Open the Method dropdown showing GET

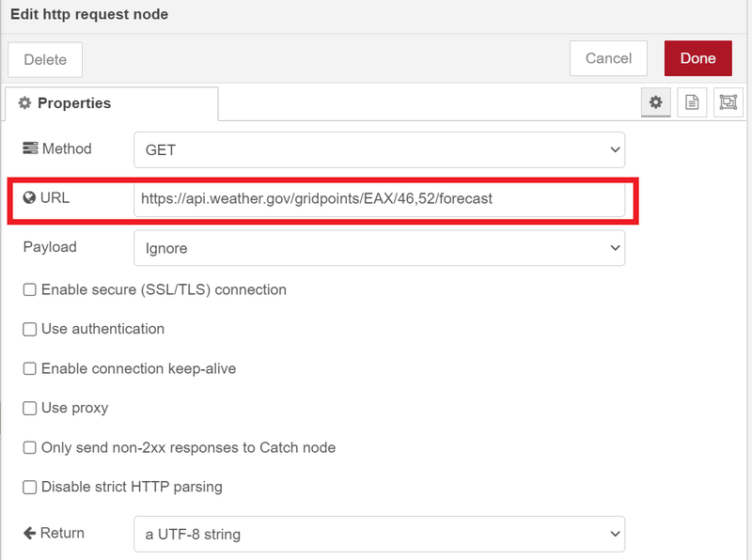(x=380, y=148)
